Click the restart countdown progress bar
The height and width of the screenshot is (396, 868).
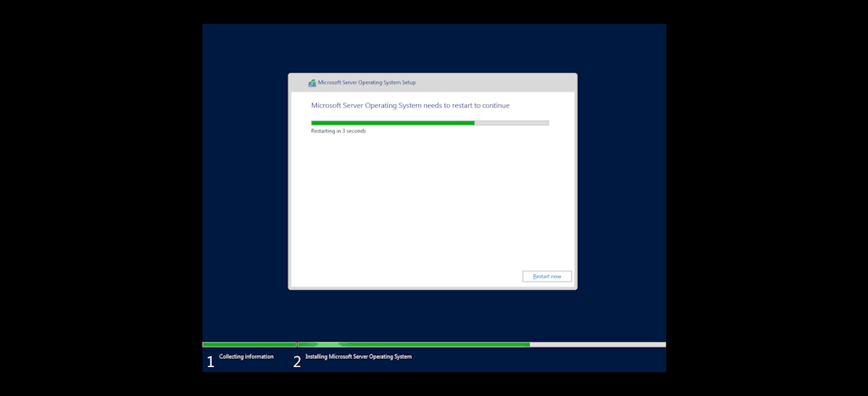click(x=430, y=123)
